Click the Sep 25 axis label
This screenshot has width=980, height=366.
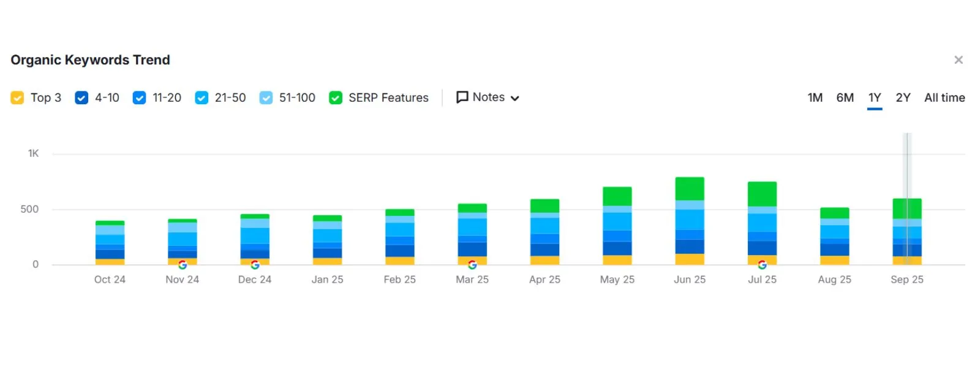tap(907, 280)
